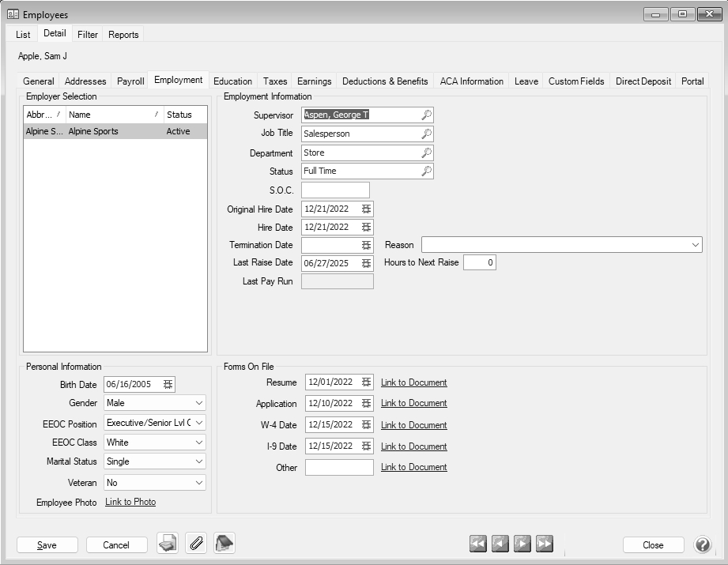Open help with the question mark icon
Viewport: 728px width, 565px height.
coord(702,544)
